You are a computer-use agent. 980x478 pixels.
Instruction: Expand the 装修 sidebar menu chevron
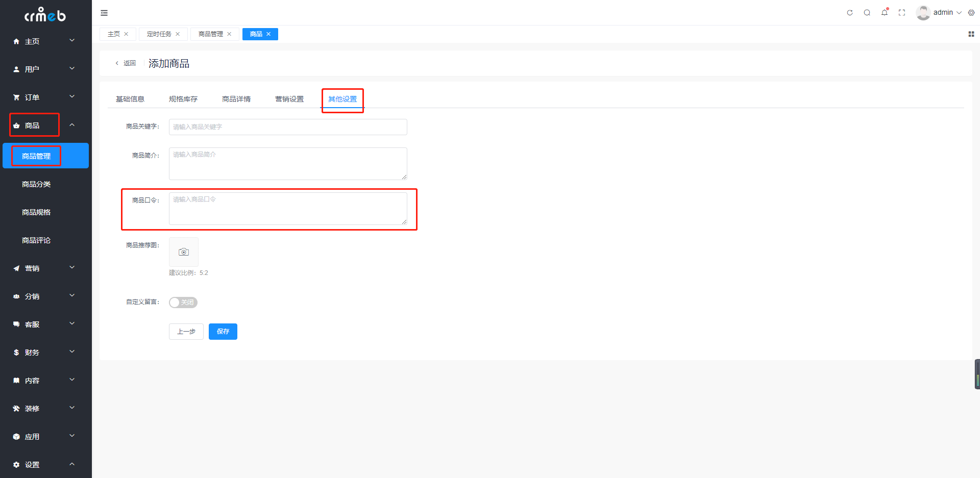click(72, 408)
